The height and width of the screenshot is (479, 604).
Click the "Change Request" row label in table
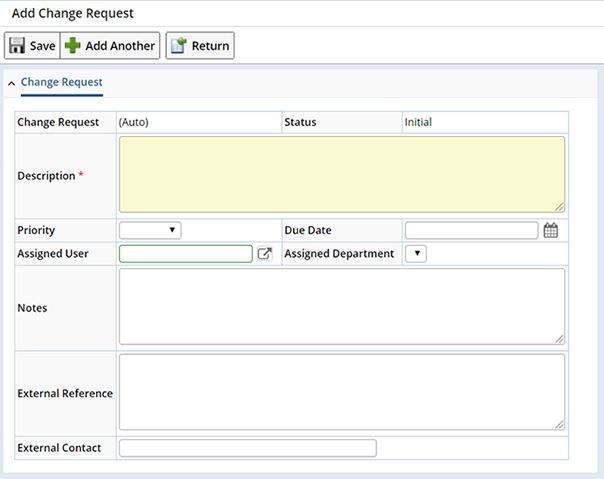[58, 122]
